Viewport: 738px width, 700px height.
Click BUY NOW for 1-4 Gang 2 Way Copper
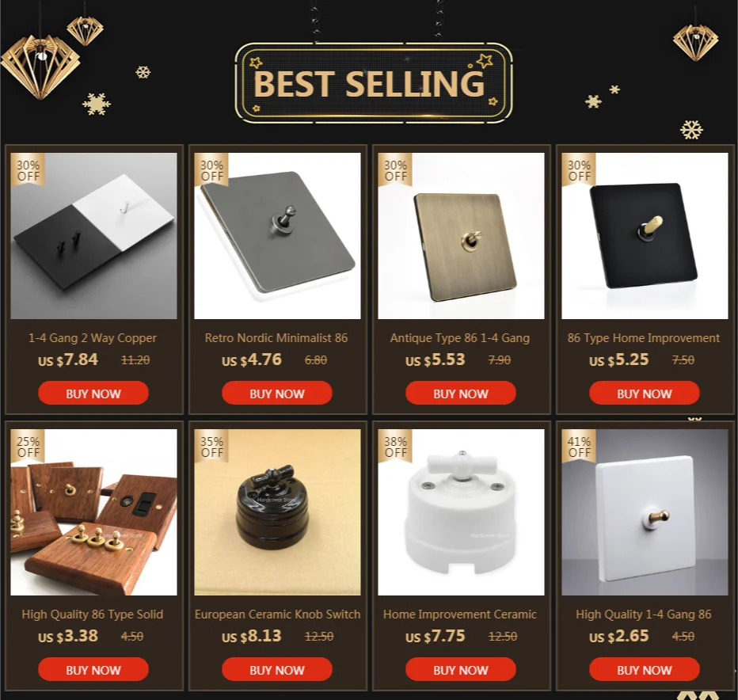[93, 393]
